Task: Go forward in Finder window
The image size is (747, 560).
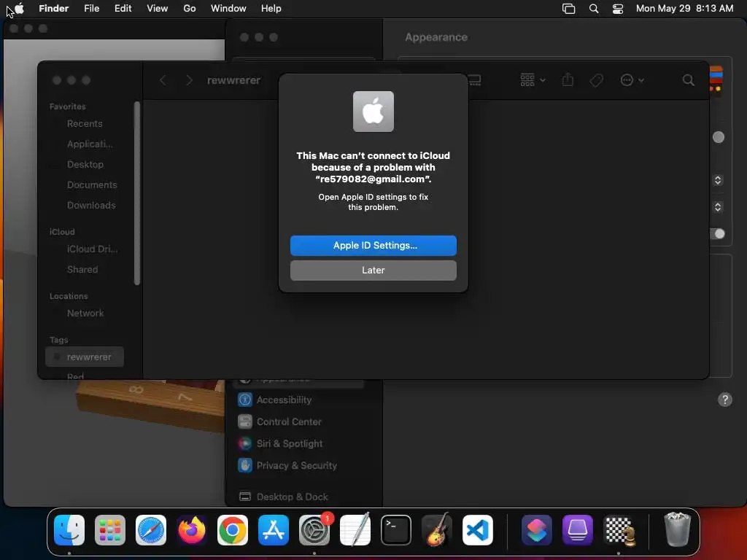Action: [x=189, y=80]
